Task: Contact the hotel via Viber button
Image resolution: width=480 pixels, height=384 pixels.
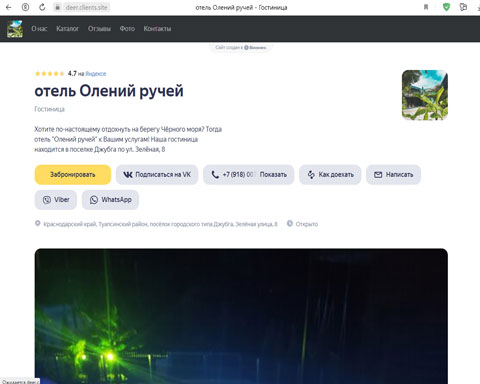Action: (x=56, y=200)
